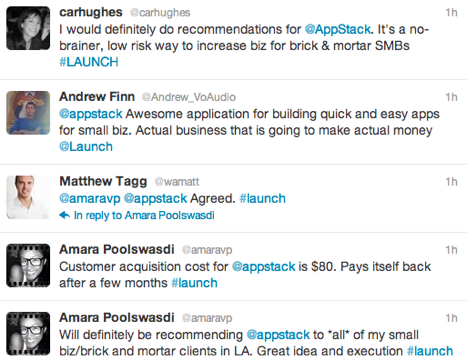Open @appstack mention in the $80 cost tweet
This screenshot has height=361, width=467.
[x=263, y=267]
